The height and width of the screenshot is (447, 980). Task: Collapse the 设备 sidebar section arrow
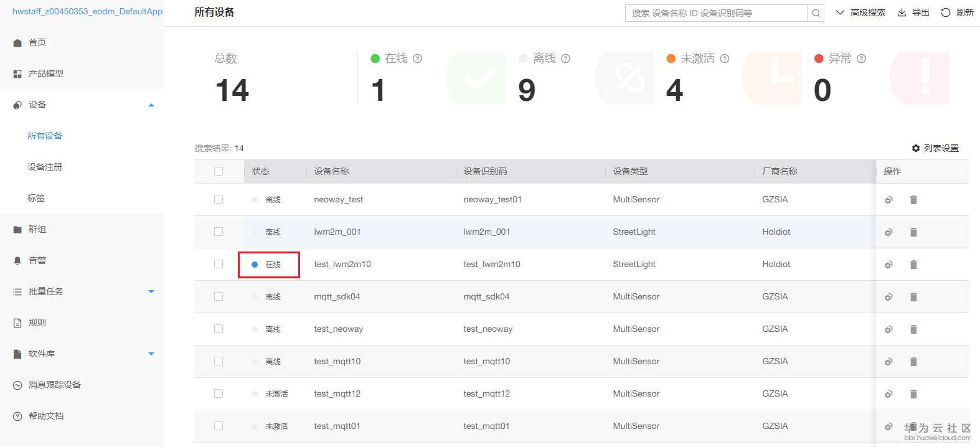tap(151, 105)
